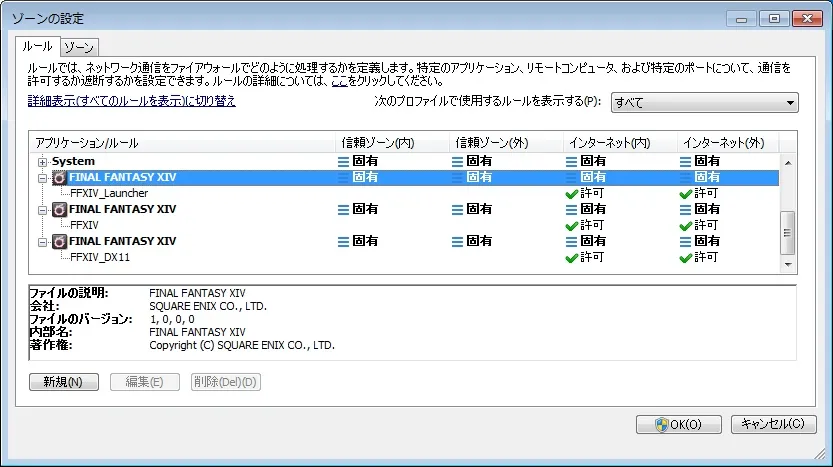This screenshot has width=833, height=467.
Task: Click the shield icon on the OK button
Action: [661, 424]
